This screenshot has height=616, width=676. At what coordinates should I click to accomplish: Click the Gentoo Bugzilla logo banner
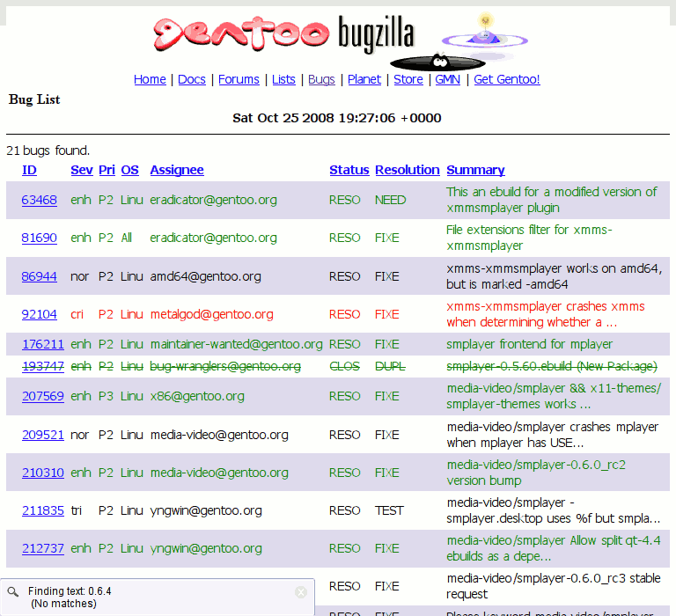click(341, 40)
